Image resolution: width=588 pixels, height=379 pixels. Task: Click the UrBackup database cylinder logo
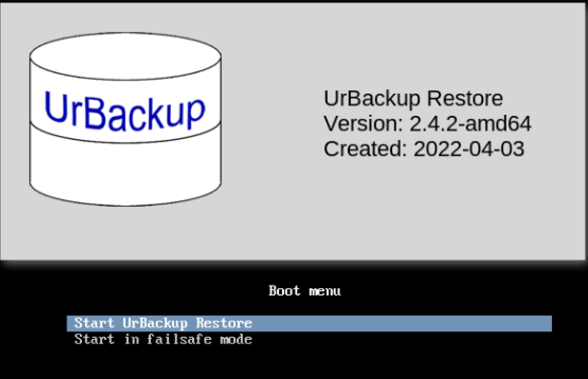(x=125, y=119)
